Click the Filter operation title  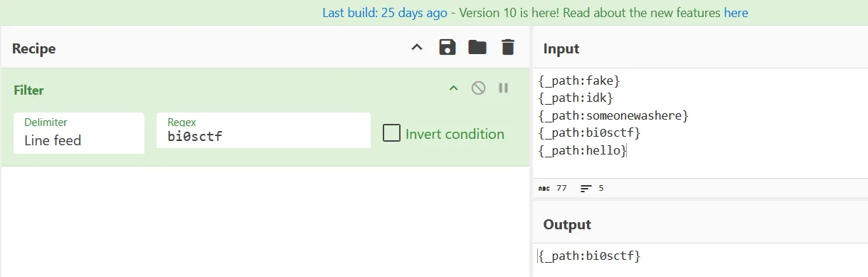pos(29,90)
